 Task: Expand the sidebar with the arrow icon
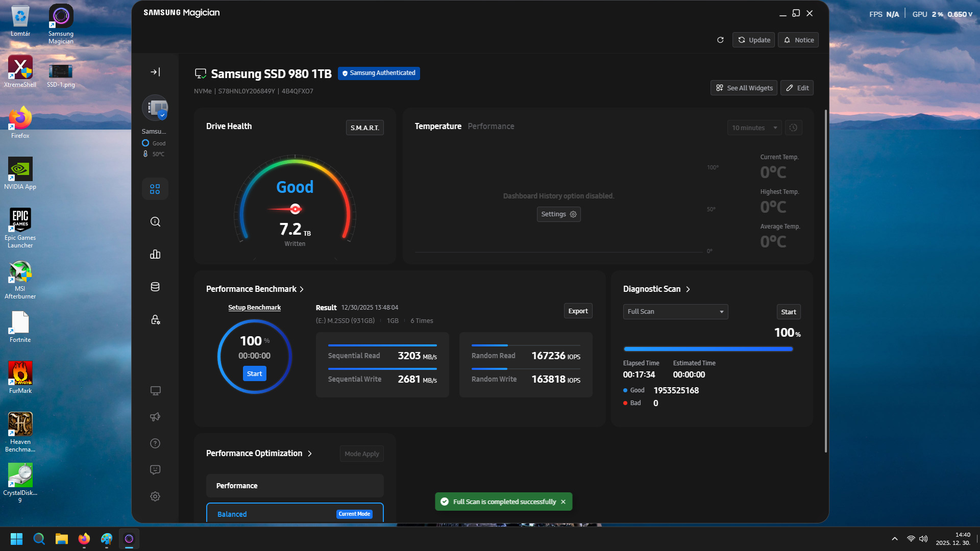tap(155, 72)
